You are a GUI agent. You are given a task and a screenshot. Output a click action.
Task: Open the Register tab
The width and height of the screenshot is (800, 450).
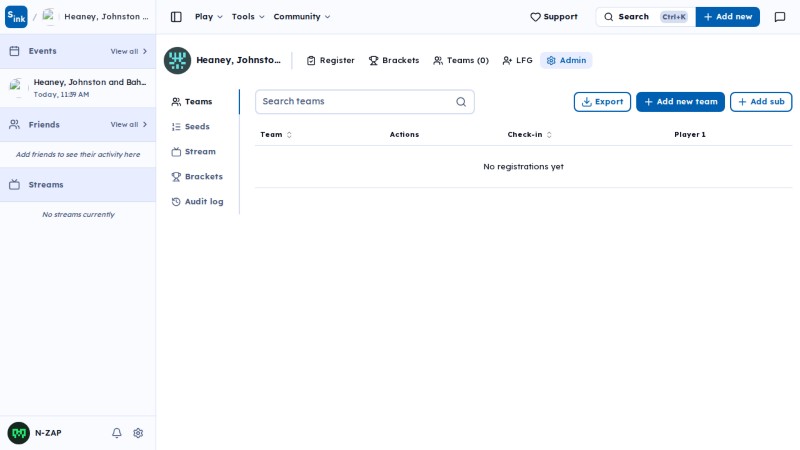click(x=331, y=60)
